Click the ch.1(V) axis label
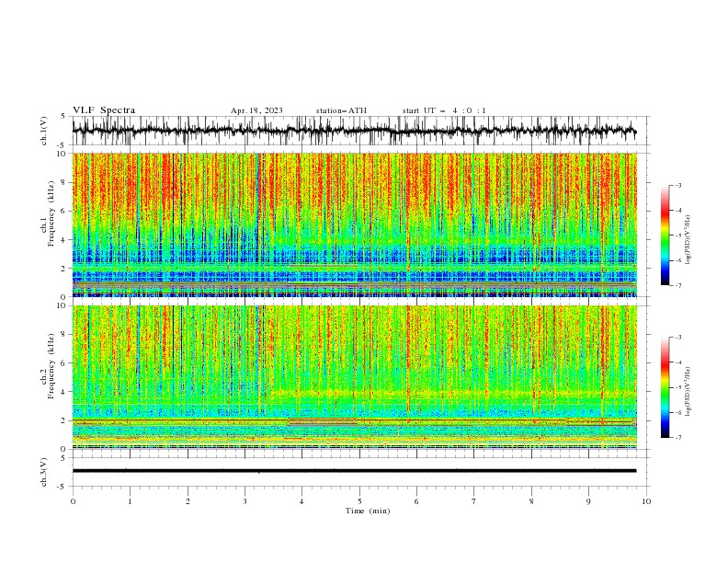The image size is (728, 563). [44, 131]
